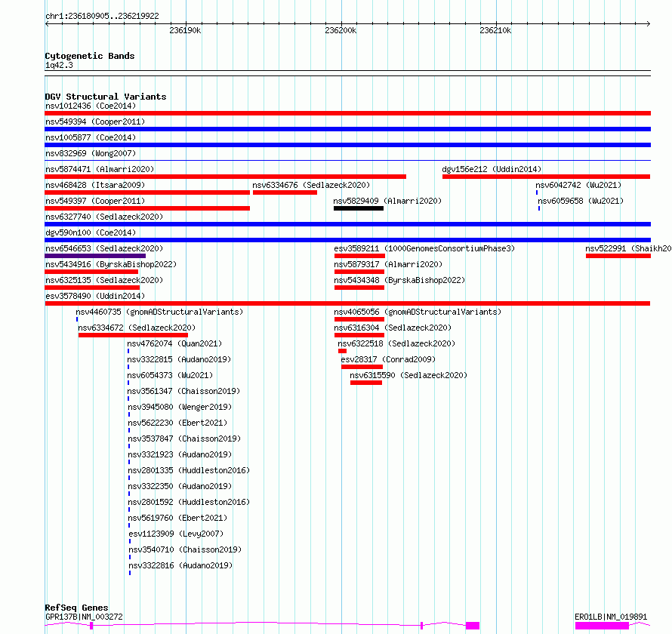Open nsv6315590 (Sedlazeck2020) label

(408, 375)
